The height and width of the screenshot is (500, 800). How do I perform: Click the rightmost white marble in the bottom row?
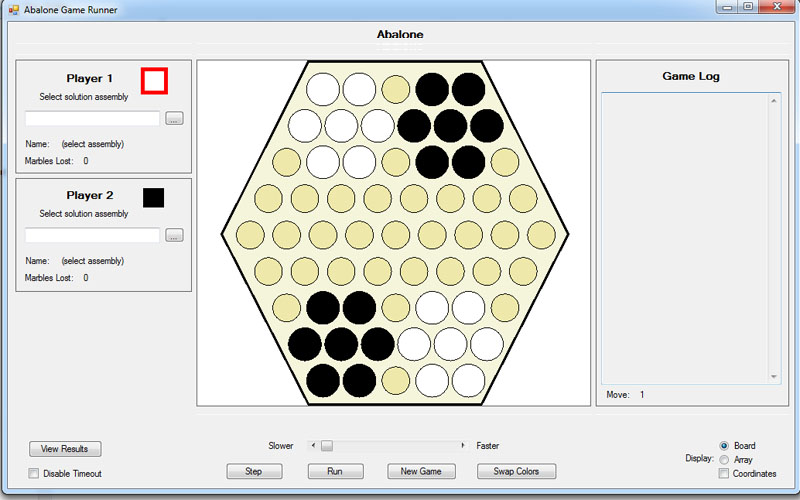pos(468,381)
